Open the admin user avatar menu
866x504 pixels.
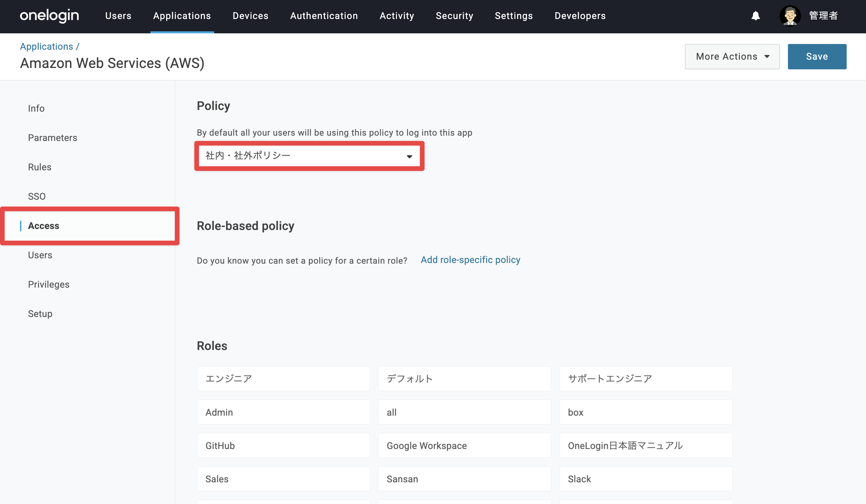point(790,16)
